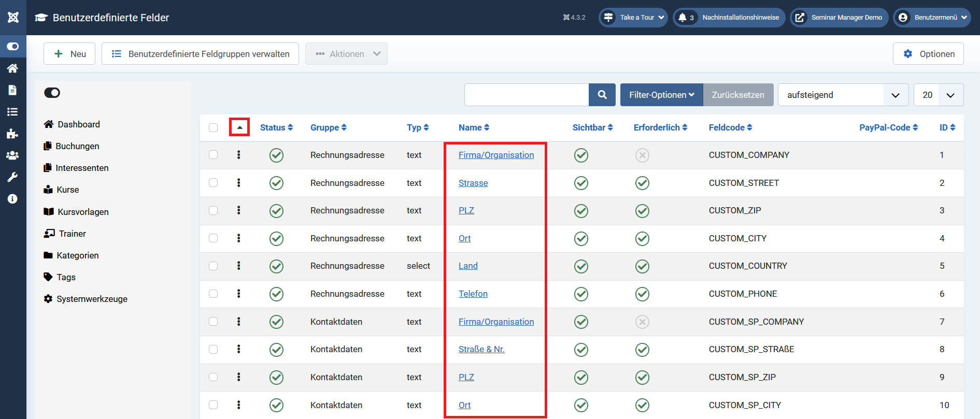The image size is (980, 419).
Task: Select Systemwerkzeuge menu item
Action: pos(92,299)
